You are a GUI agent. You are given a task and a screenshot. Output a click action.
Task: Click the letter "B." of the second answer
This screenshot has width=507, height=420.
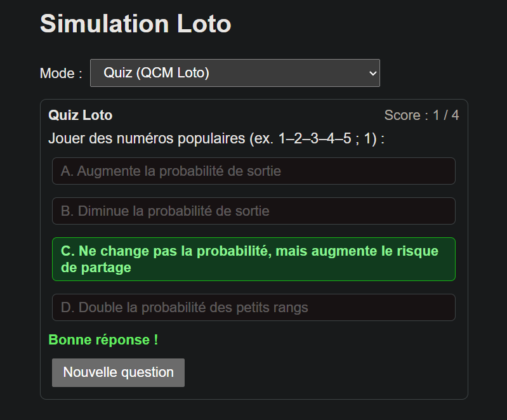click(x=67, y=211)
